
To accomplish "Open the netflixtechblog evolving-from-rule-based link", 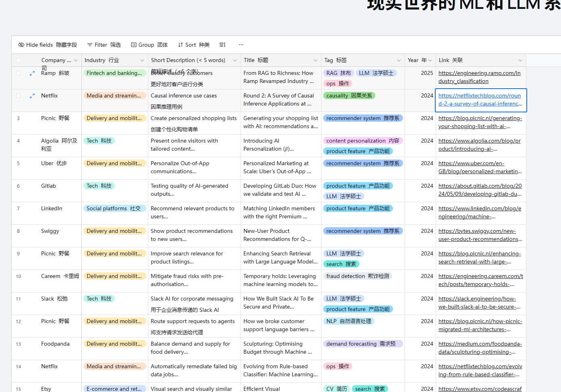I will point(480,370).
